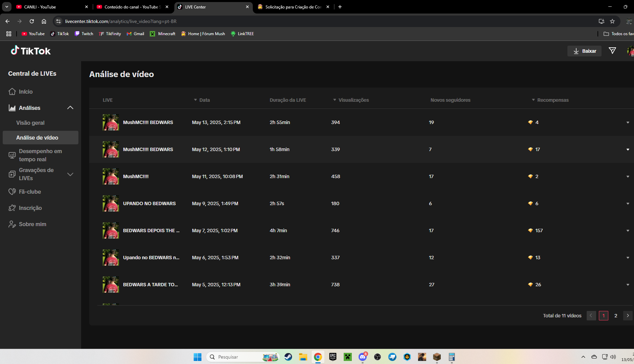The height and width of the screenshot is (364, 634).
Task: Expand the UPANDO NO BEDWARS row
Action: (x=628, y=203)
